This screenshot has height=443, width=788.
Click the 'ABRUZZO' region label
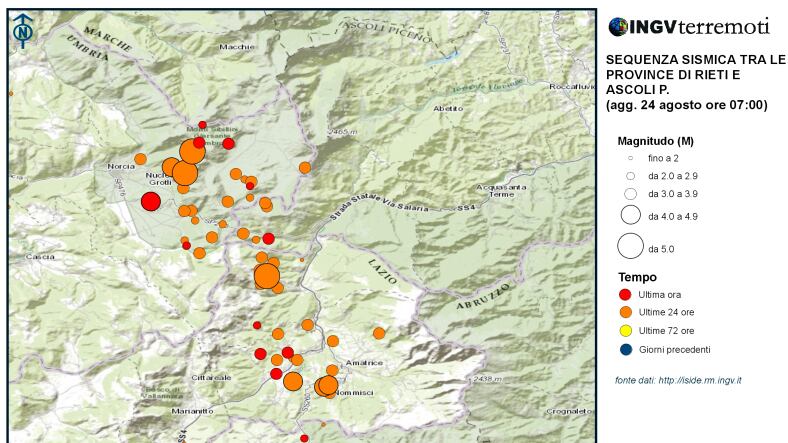pos(483,296)
